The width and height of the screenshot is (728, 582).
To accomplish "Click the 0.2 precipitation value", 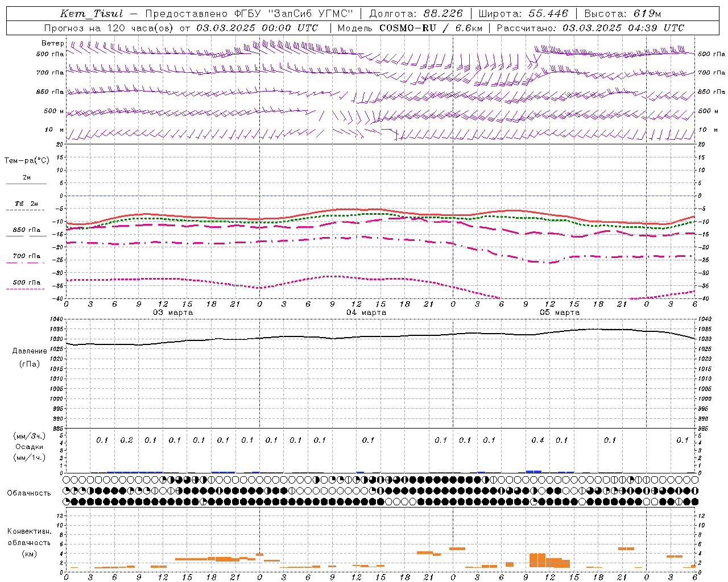I will click(126, 440).
